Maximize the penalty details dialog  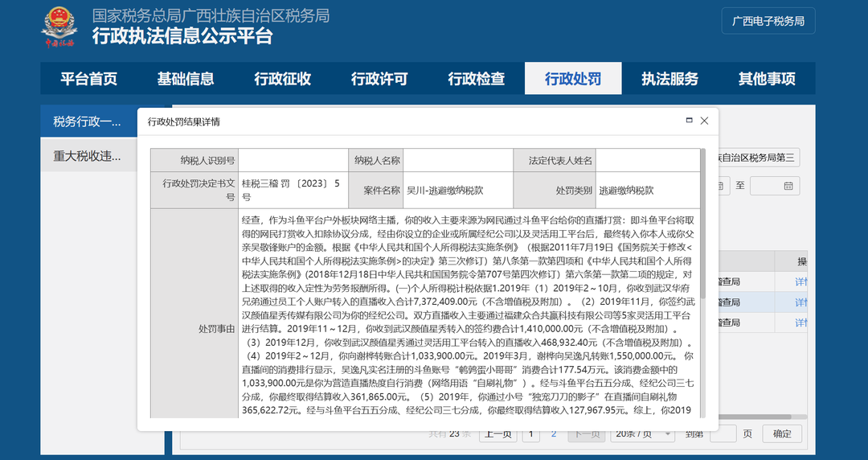[x=690, y=121]
